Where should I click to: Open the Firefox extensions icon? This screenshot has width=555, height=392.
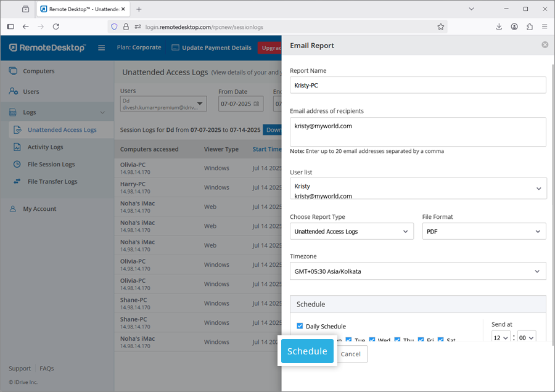tap(529, 27)
